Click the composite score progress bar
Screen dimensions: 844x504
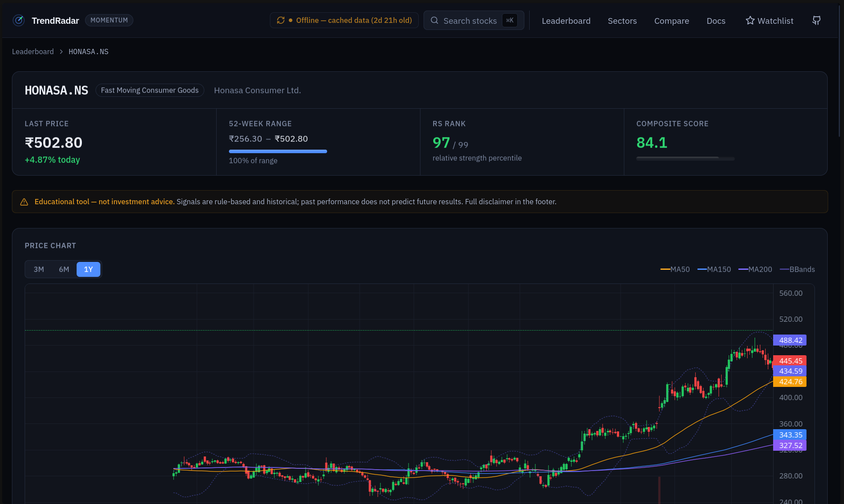tap(686, 158)
